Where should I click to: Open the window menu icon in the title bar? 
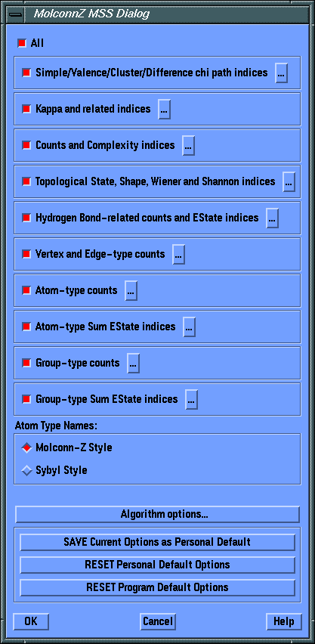pyautogui.click(x=17, y=14)
